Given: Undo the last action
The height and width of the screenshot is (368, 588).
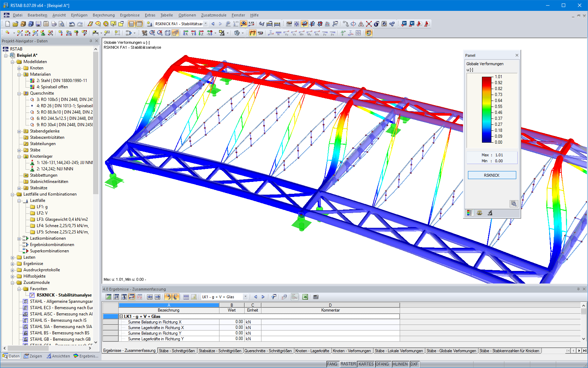Looking at the screenshot, I should click(72, 24).
